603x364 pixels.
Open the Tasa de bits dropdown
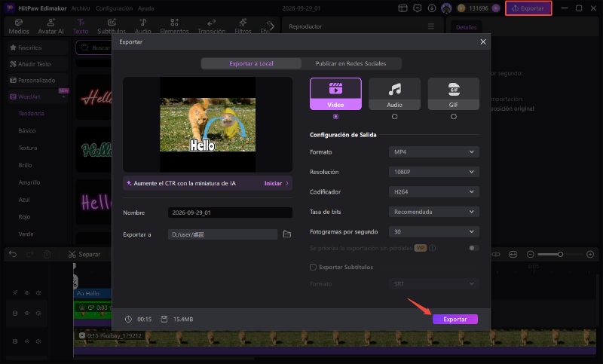[434, 212]
